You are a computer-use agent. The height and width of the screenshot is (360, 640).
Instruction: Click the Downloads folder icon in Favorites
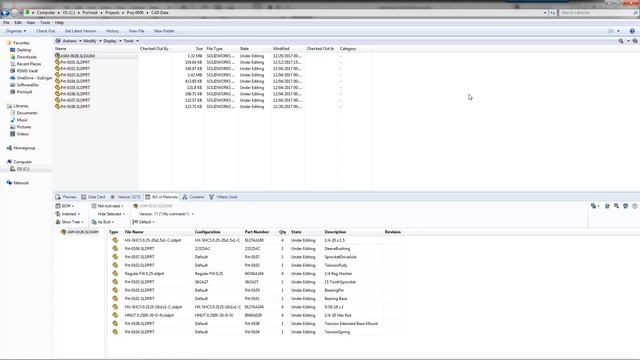tap(13, 57)
